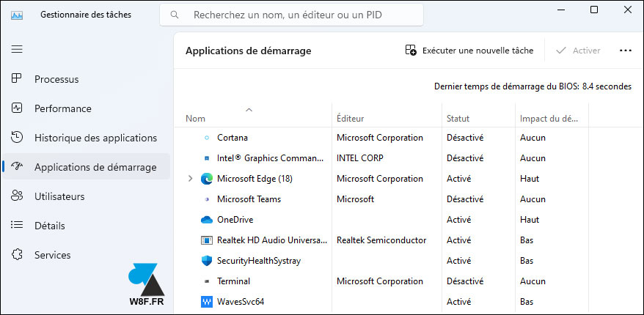Open the three-dot more options menu
Screen dimensions: 644x315
tap(625, 51)
